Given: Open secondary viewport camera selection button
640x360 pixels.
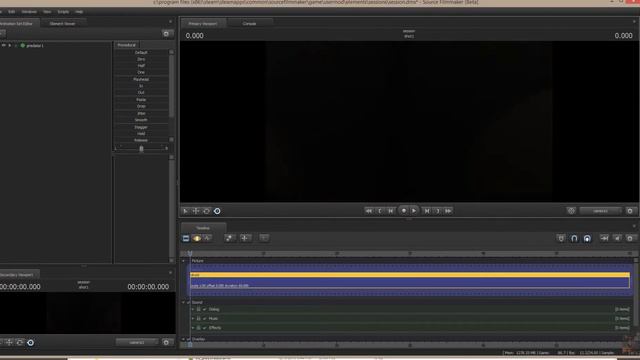Looking at the screenshot, I should point(137,342).
